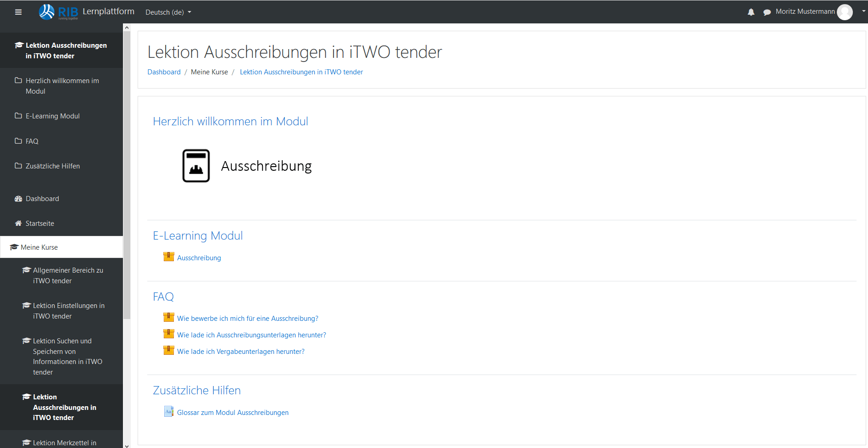
Task: Click folder icon next to FAQ in sidebar
Action: click(18, 141)
